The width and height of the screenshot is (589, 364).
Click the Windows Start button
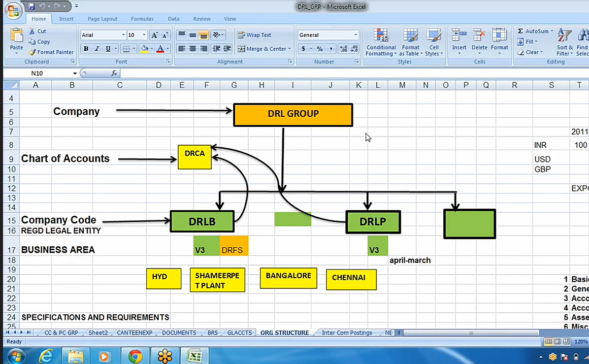(15, 356)
